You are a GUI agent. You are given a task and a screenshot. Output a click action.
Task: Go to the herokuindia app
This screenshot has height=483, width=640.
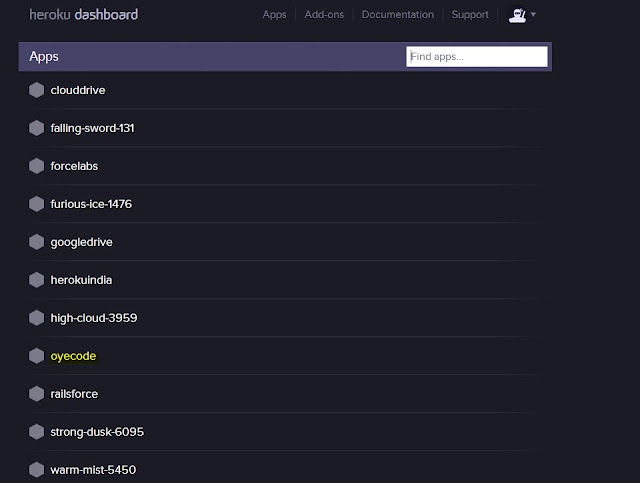81,280
